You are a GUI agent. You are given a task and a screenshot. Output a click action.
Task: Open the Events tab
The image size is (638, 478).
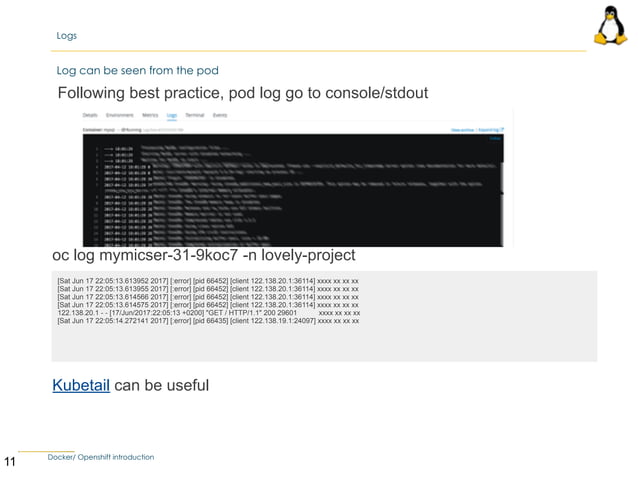pos(220,115)
